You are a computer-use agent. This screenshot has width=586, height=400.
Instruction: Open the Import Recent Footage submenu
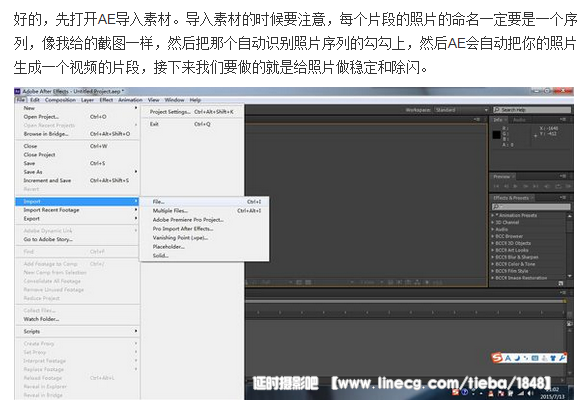[x=77, y=210]
